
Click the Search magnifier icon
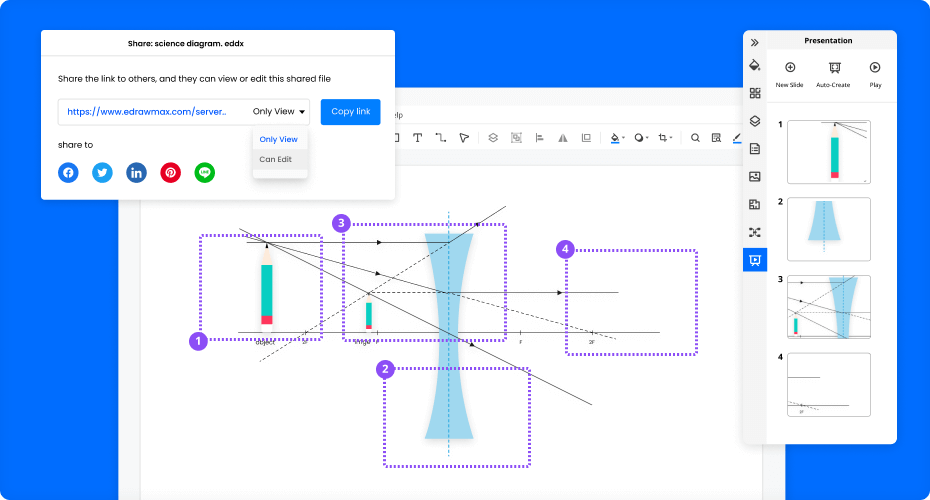click(695, 138)
